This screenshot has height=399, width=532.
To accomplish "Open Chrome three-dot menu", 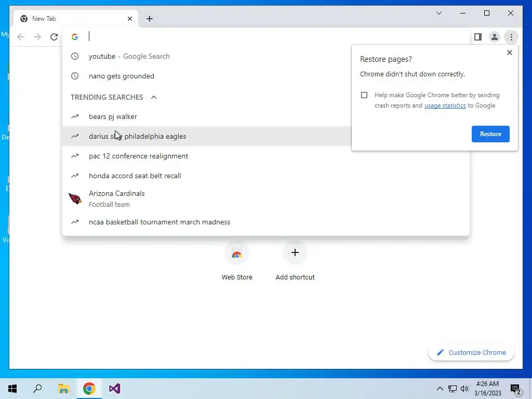I will pos(511,37).
